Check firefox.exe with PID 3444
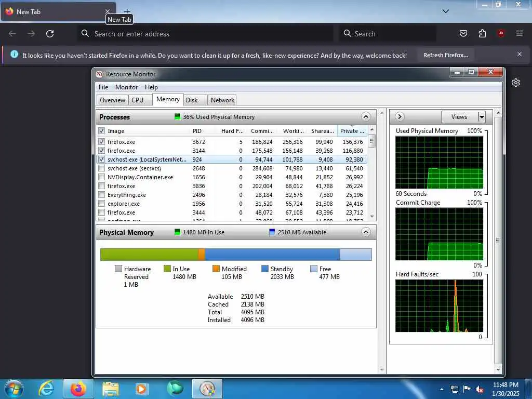Screen dimensions: 532x399 [101, 212]
